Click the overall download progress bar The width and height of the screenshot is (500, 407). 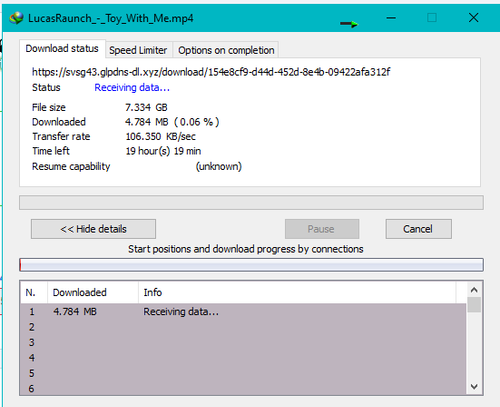(x=251, y=203)
